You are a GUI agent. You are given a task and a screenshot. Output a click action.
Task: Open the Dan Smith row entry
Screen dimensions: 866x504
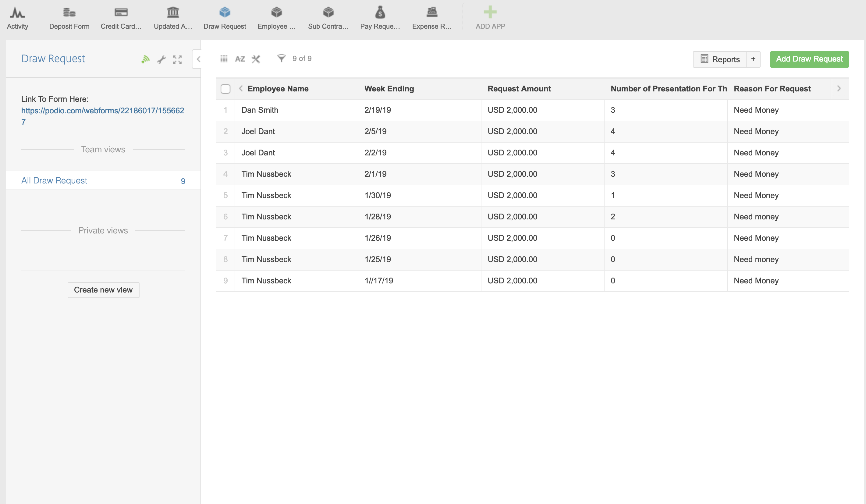click(x=259, y=110)
